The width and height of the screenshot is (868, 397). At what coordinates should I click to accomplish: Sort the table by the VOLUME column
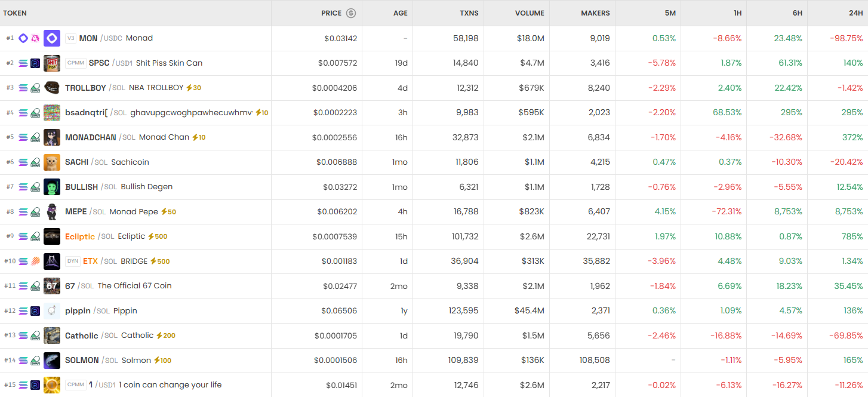click(x=530, y=13)
